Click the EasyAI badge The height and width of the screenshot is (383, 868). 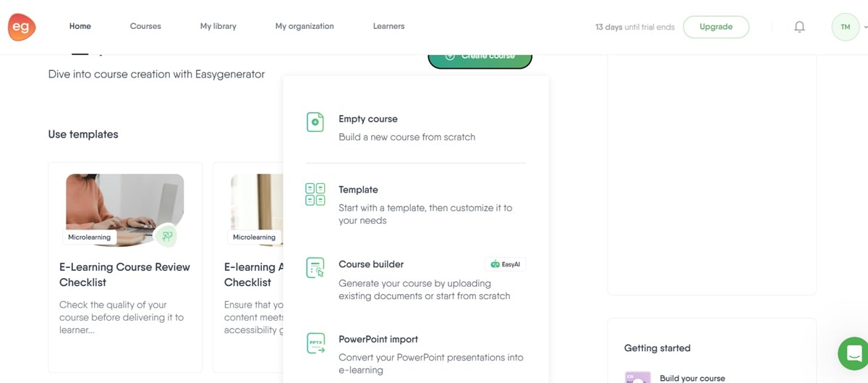(506, 264)
